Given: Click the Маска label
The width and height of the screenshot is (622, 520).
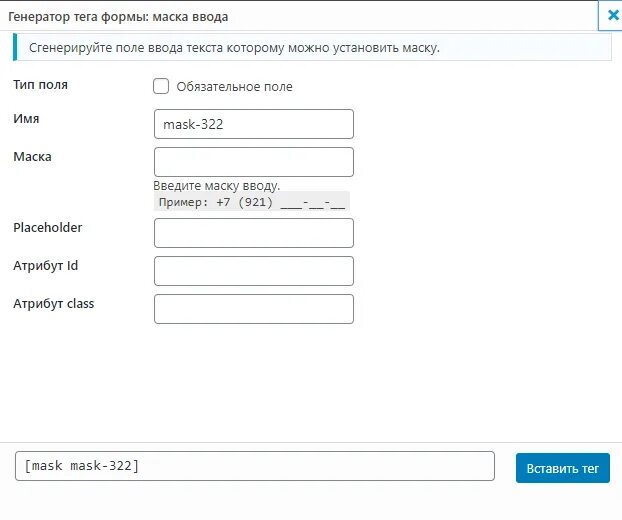Looking at the screenshot, I should tap(33, 157).
